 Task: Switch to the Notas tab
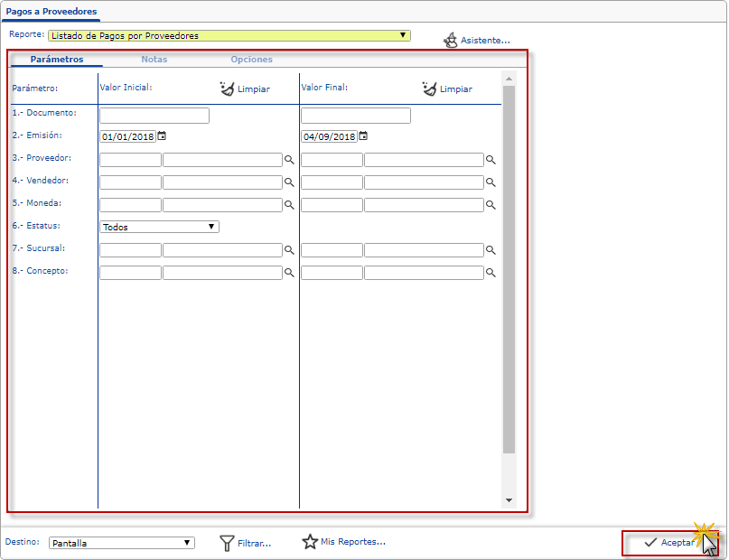(x=154, y=60)
